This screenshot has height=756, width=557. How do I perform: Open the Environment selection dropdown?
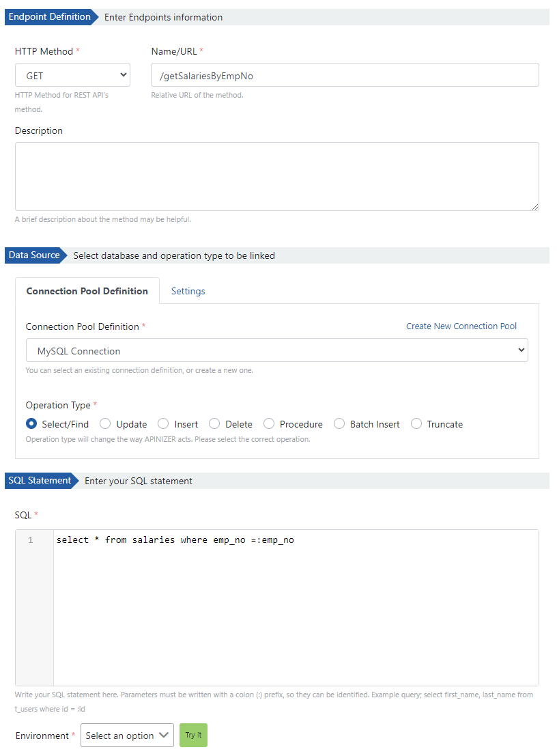click(127, 736)
